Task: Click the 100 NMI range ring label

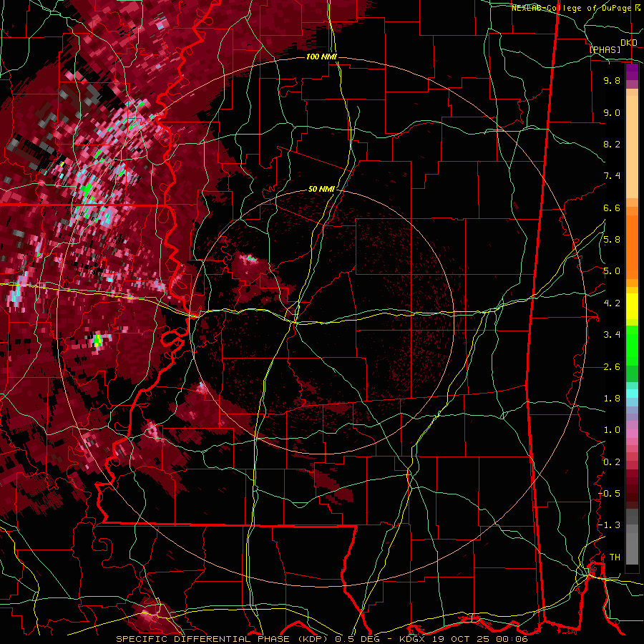Action: click(x=321, y=57)
